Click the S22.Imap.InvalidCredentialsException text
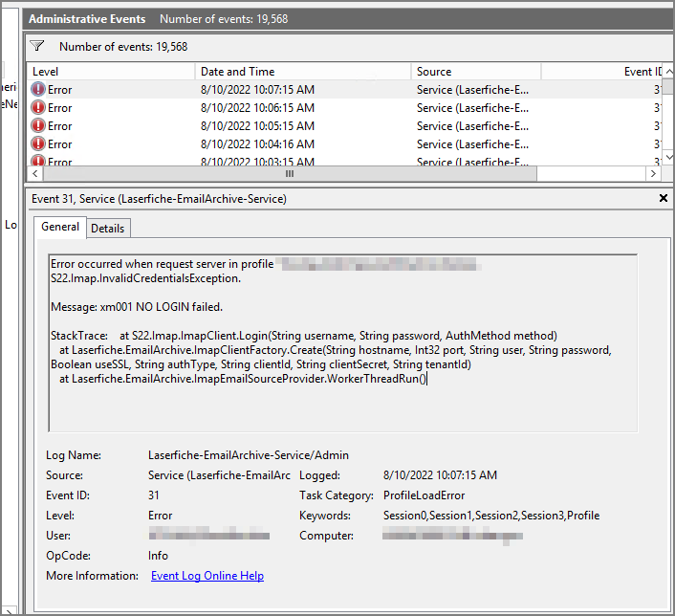 (x=145, y=278)
